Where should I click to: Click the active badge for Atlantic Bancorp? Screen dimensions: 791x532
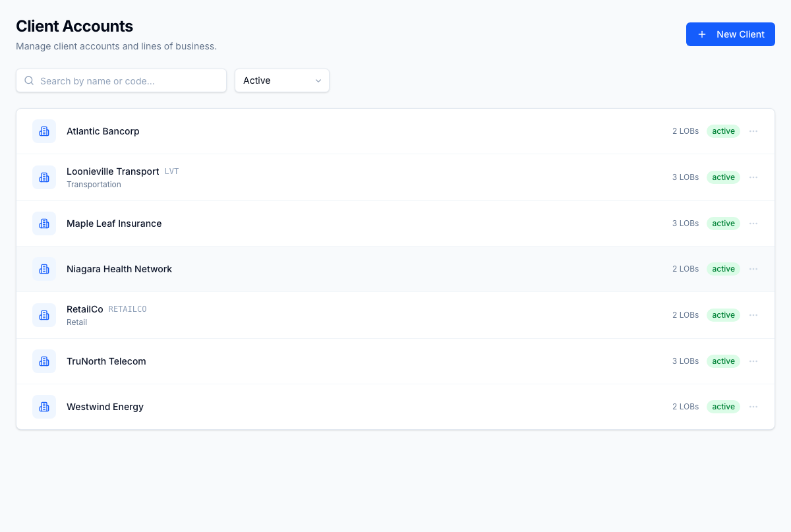pyautogui.click(x=723, y=131)
